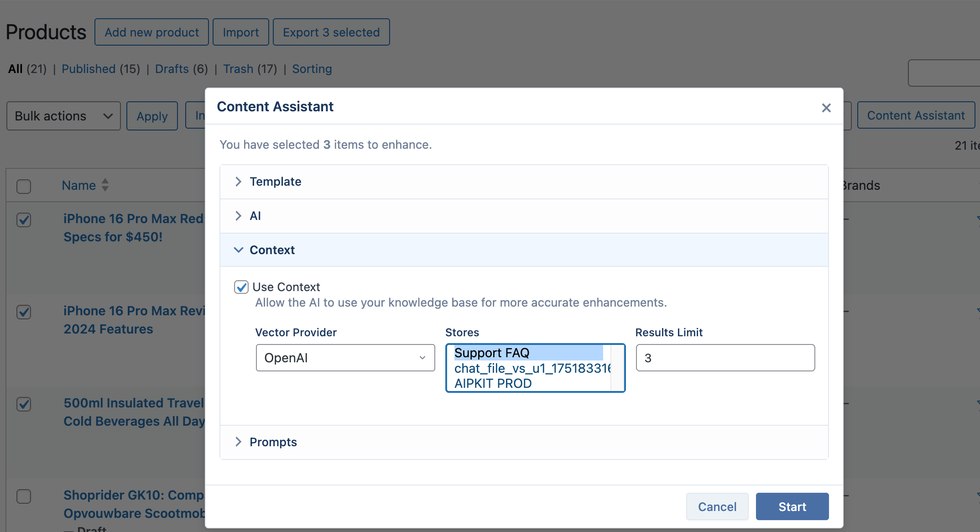Sort by Name column arrows
Viewport: 980px width, 532px height.
click(x=105, y=185)
